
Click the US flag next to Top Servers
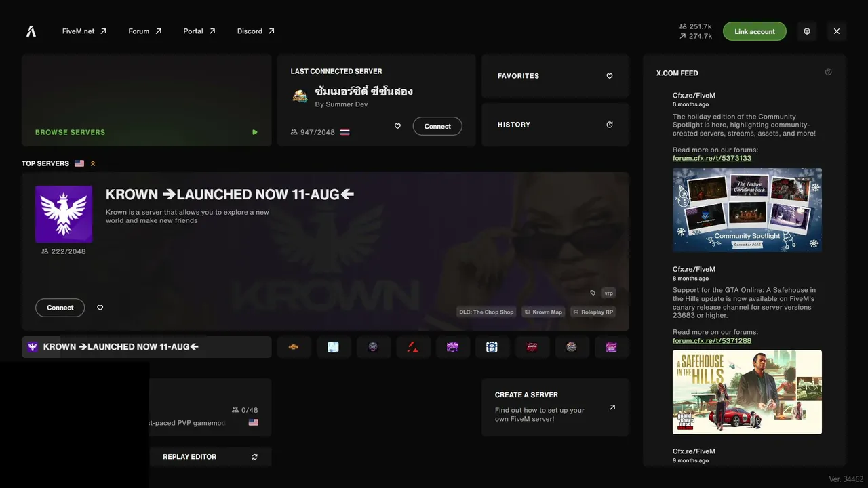click(x=79, y=163)
